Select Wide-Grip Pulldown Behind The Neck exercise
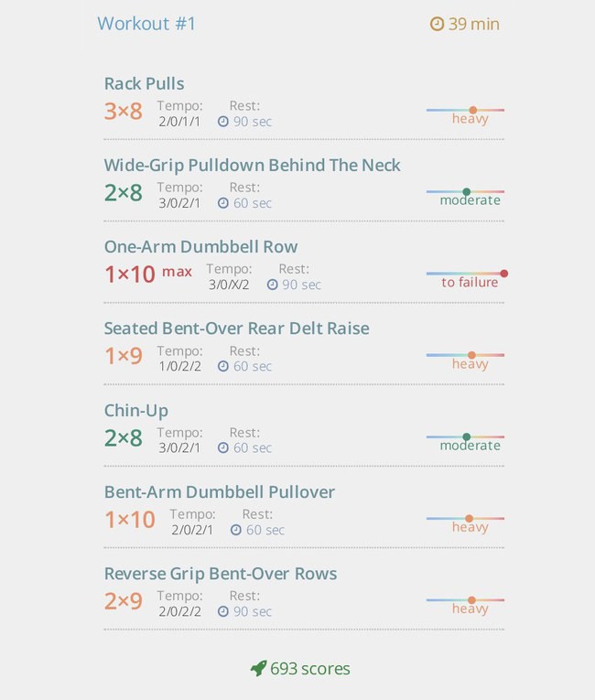 pyautogui.click(x=252, y=166)
